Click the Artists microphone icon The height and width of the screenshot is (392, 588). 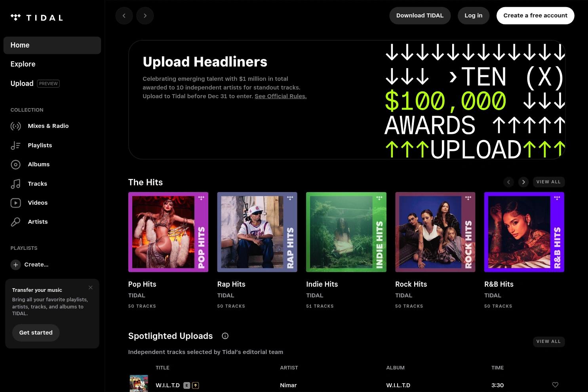pos(15,222)
